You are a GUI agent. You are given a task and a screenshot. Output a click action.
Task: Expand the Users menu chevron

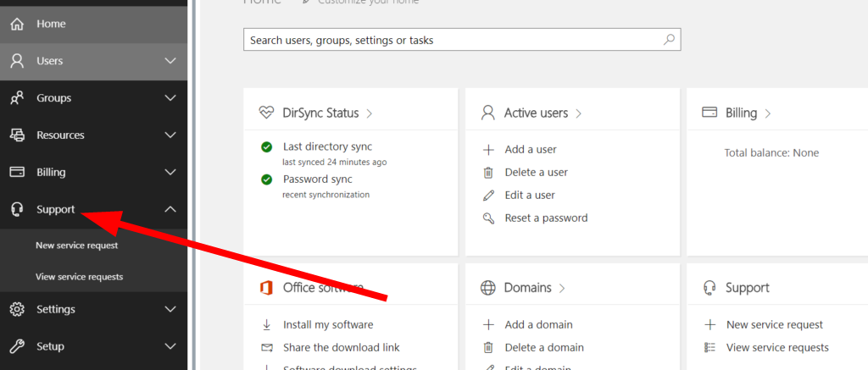(x=170, y=61)
